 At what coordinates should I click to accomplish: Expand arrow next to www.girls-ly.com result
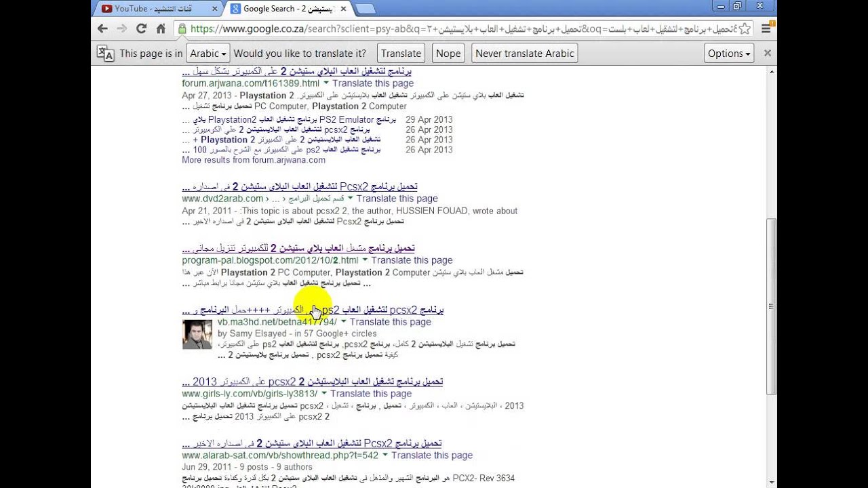[x=324, y=393]
